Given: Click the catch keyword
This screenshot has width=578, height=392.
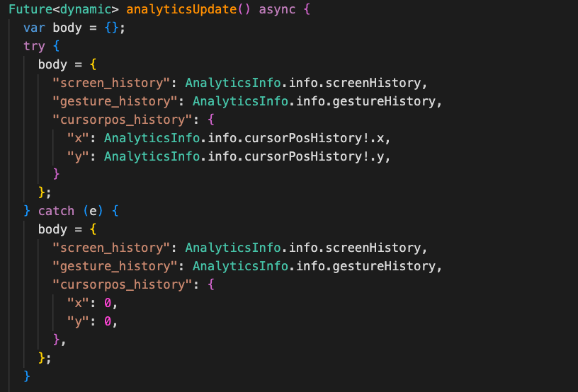Looking at the screenshot, I should pyautogui.click(x=56, y=211).
